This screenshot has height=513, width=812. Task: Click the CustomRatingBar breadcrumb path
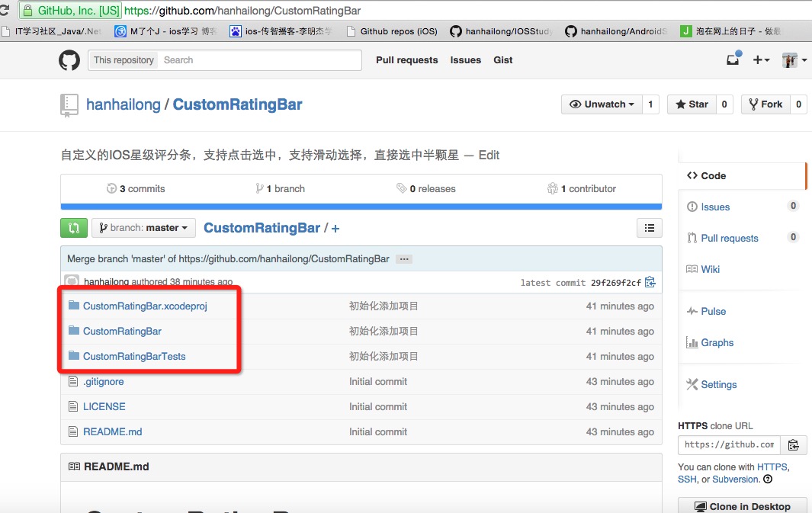262,228
